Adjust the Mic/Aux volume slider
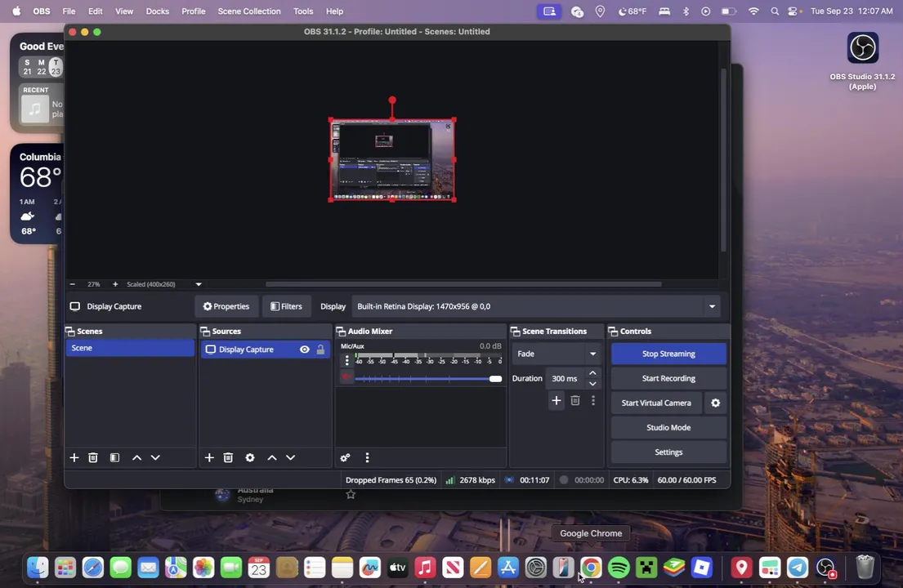Image resolution: width=903 pixels, height=588 pixels. 428,379
